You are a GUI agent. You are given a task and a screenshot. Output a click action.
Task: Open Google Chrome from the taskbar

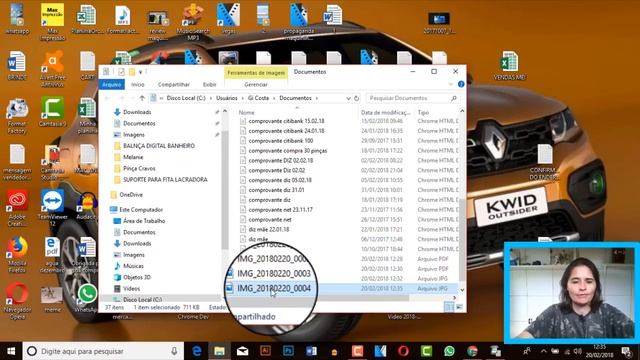472,351
